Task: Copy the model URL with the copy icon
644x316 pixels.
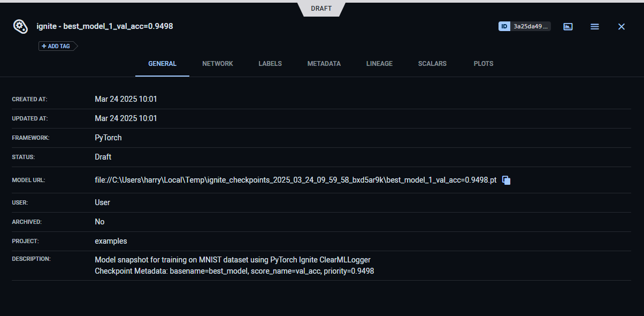Action: tap(507, 180)
